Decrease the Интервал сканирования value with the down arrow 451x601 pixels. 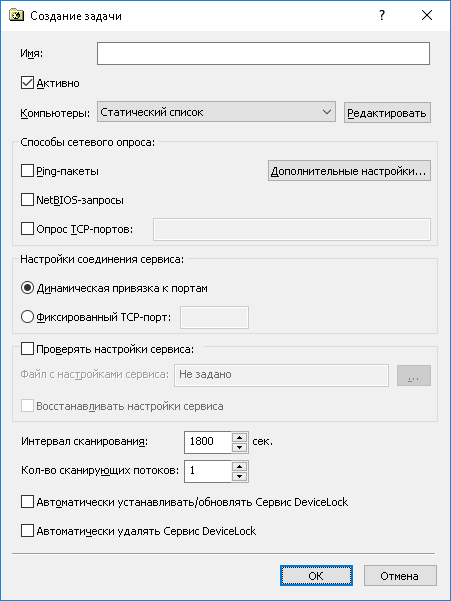(x=239, y=447)
